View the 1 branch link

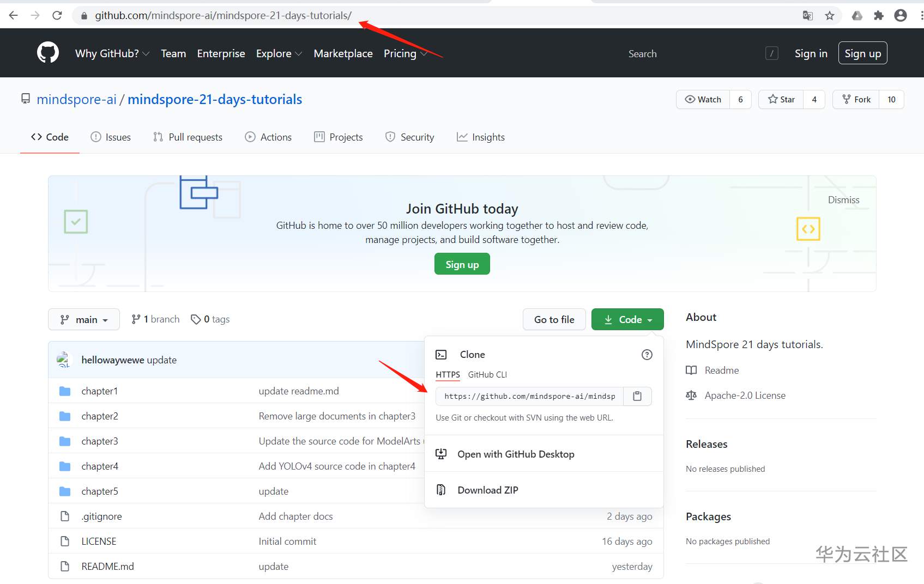[155, 319]
